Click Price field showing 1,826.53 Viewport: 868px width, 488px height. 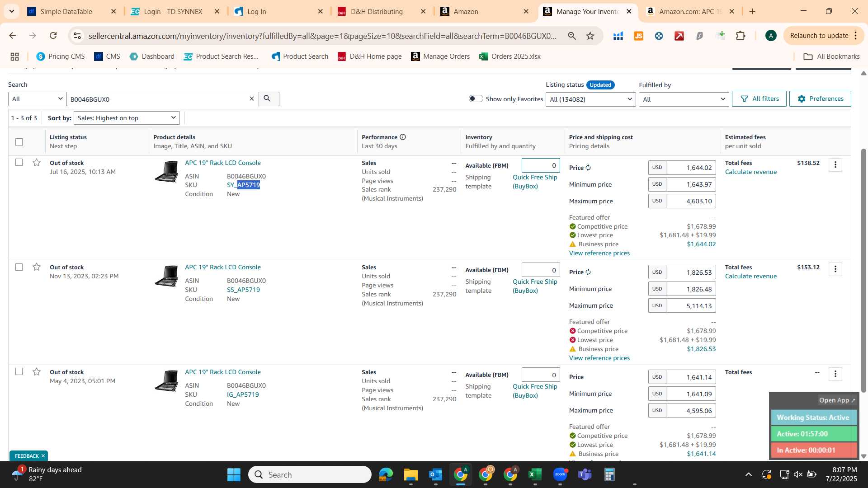690,272
